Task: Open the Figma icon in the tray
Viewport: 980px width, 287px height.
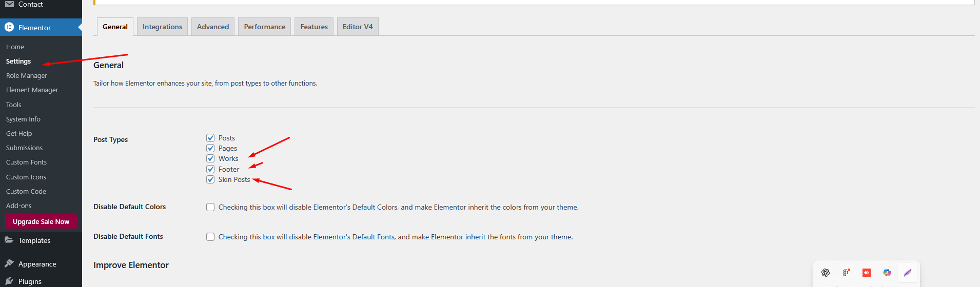Action: (x=846, y=273)
